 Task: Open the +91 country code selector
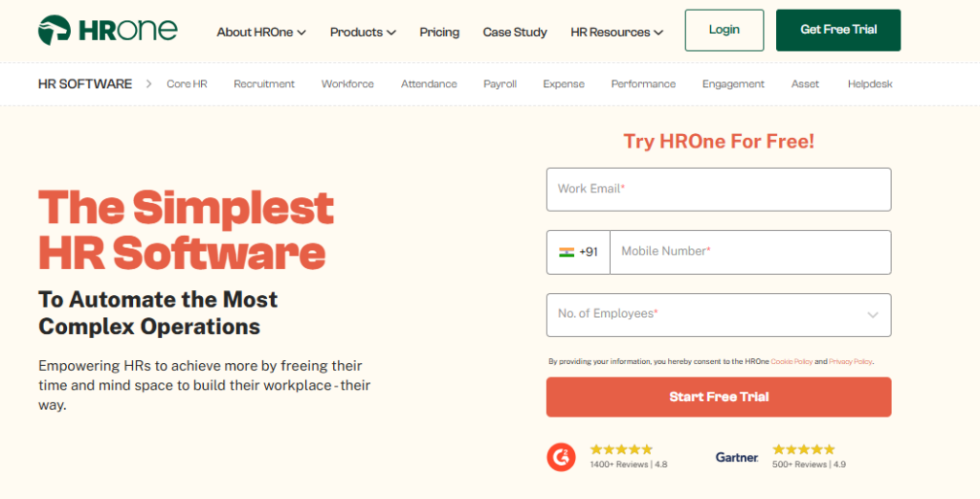click(578, 252)
